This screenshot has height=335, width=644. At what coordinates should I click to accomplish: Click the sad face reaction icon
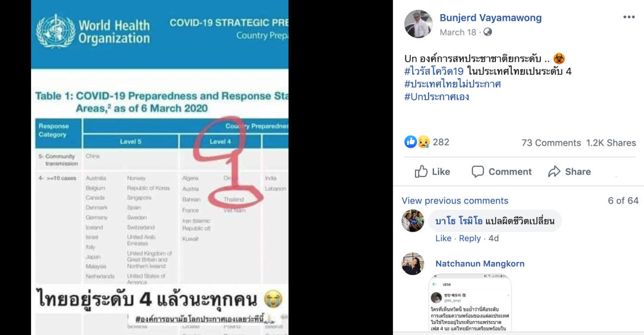[x=423, y=142]
